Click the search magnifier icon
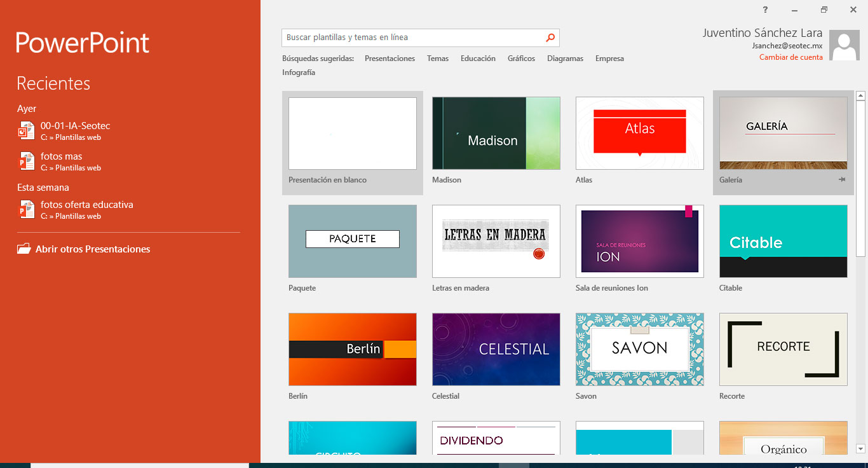 coord(550,38)
